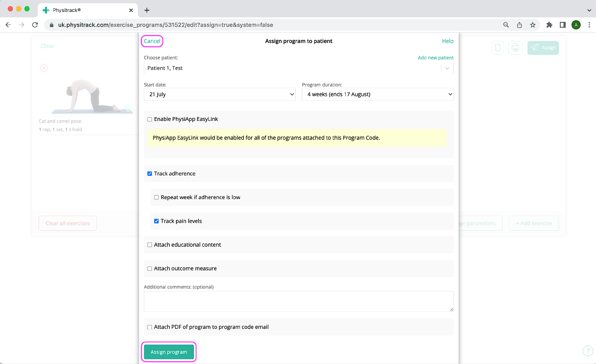Click Clear all exercises button
Viewport: 596px width, 364px height.
tap(68, 223)
